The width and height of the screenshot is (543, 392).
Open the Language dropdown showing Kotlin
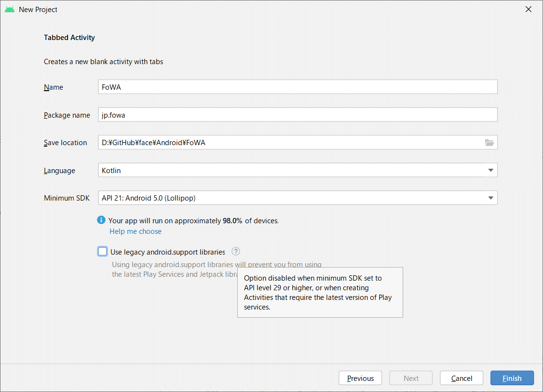[x=298, y=170]
